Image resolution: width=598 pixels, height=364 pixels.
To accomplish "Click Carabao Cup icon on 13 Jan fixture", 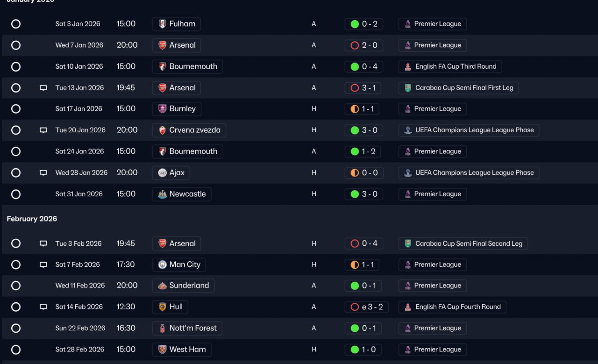I will click(x=408, y=88).
